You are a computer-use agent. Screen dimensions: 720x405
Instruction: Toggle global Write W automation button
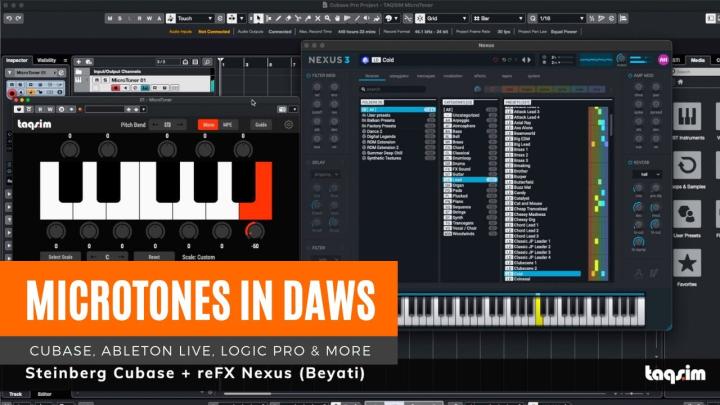coord(149,18)
